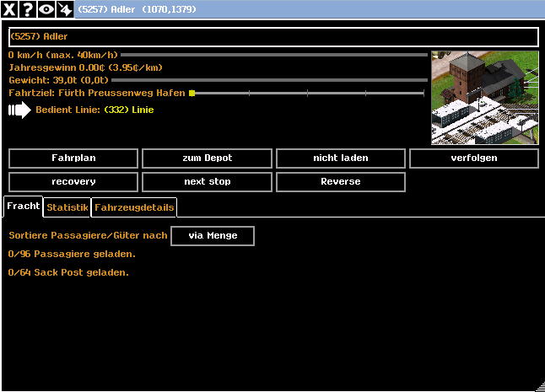Image resolution: width=545 pixels, height=392 pixels.
Task: Open the Statistik tab
Action: (67, 207)
